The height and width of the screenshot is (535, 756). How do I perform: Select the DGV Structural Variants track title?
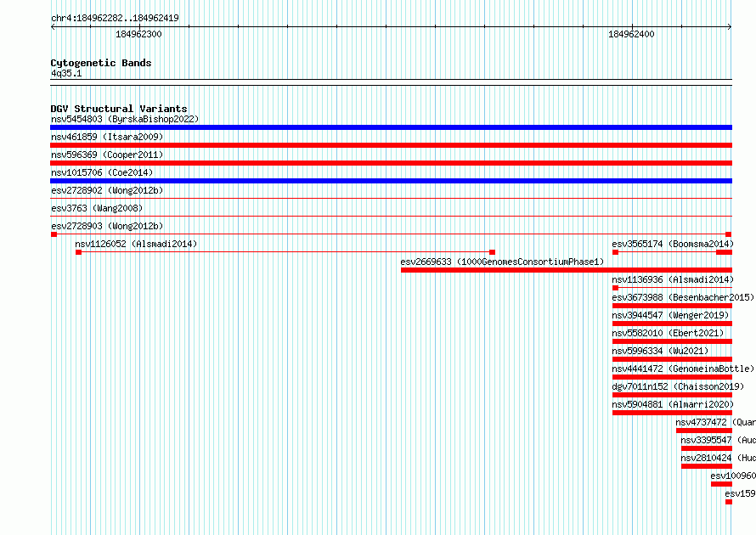119,109
